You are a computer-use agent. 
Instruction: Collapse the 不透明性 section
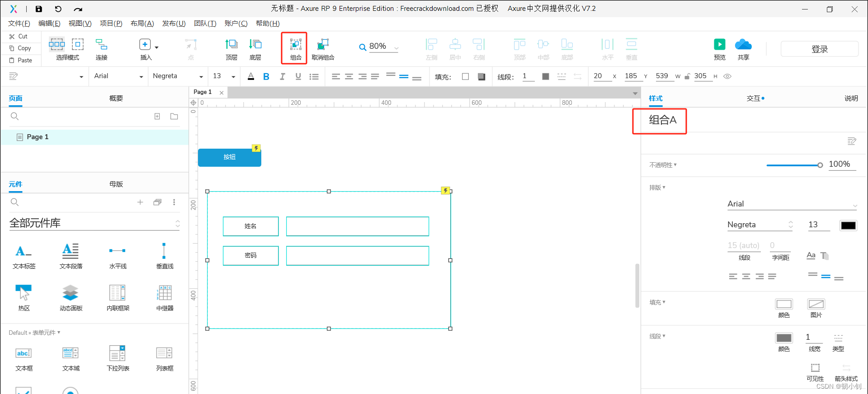(x=663, y=165)
